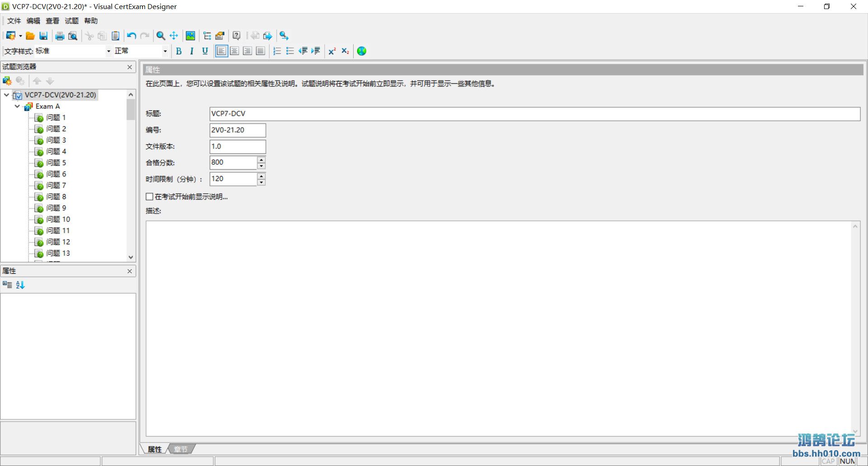Increase 时间限制 with up spinner
Viewport: 868px width, 466px height.
pyautogui.click(x=261, y=176)
